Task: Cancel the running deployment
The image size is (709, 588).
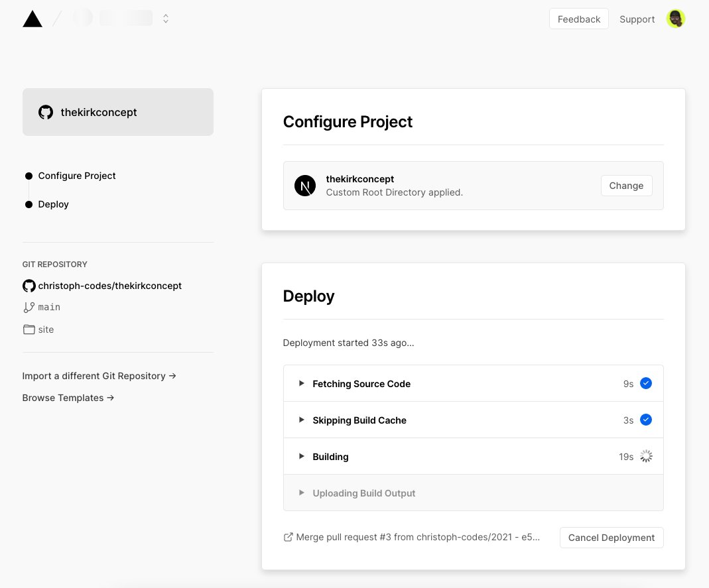Action: [x=612, y=538]
